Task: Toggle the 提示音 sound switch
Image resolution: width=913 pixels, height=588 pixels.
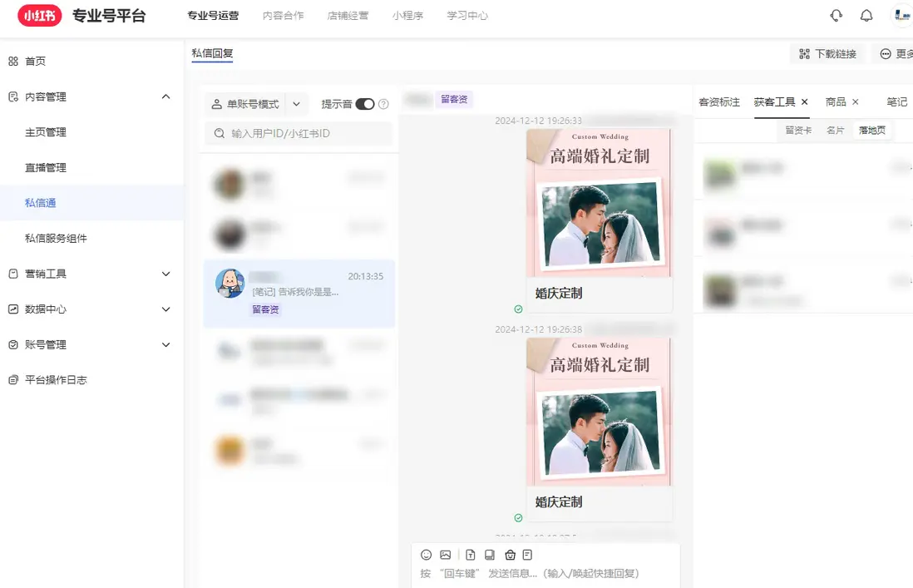Action: pyautogui.click(x=365, y=104)
